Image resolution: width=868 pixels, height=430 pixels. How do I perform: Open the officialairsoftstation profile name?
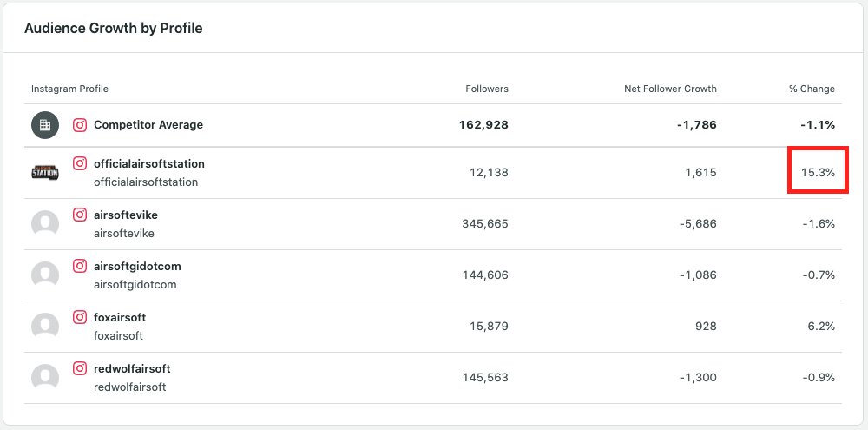click(149, 163)
